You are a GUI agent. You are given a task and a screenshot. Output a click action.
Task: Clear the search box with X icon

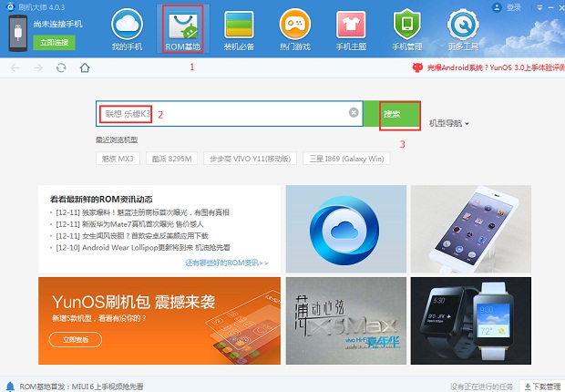tap(354, 112)
